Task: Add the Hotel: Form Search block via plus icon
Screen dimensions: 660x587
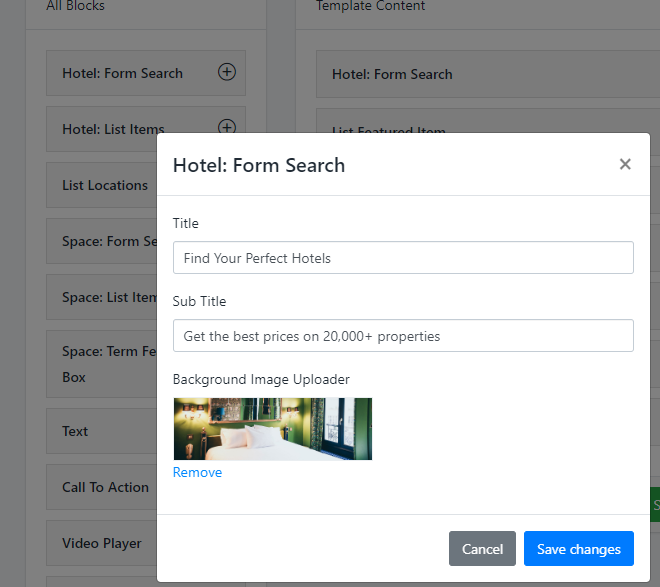Action: tap(227, 72)
